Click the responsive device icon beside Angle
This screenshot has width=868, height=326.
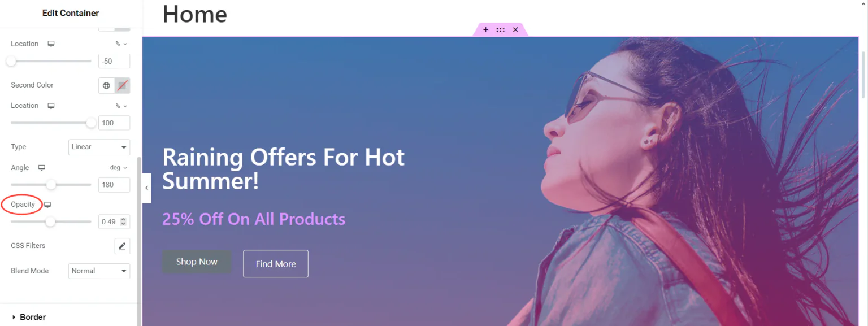coord(41,168)
